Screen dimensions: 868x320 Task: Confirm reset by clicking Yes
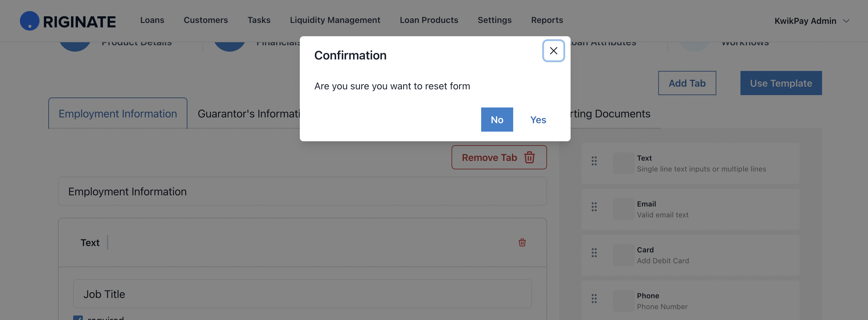coord(538,120)
